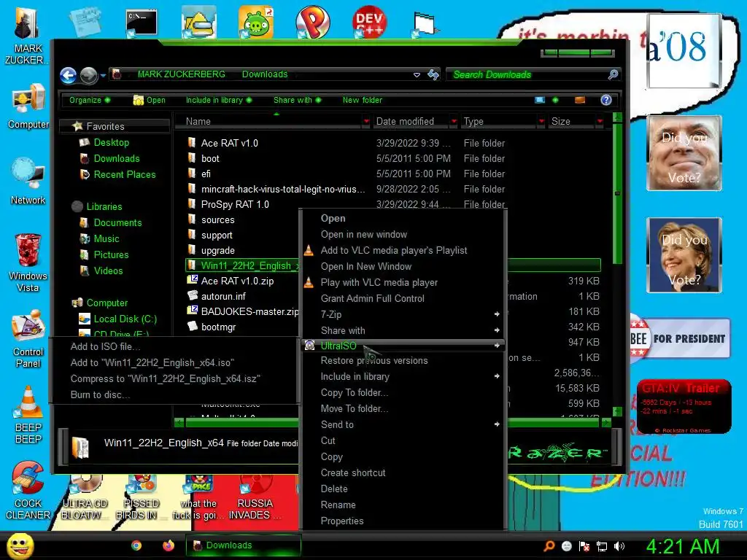This screenshot has height=560, width=747.
Task: Click MARK ZUCKERBERG in the address breadcrumb
Action: [181, 74]
